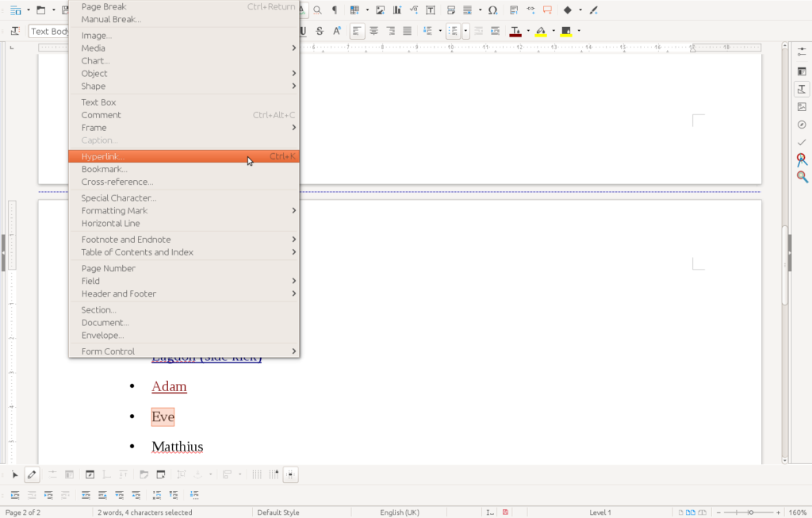Insert a text box from the toolbar
Screen dimensions: 812x518
click(x=431, y=10)
